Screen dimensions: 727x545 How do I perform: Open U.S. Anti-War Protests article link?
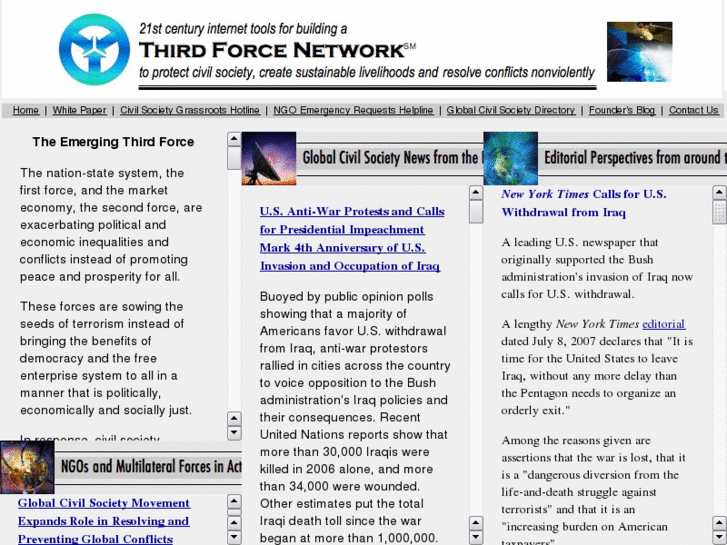coord(351,238)
